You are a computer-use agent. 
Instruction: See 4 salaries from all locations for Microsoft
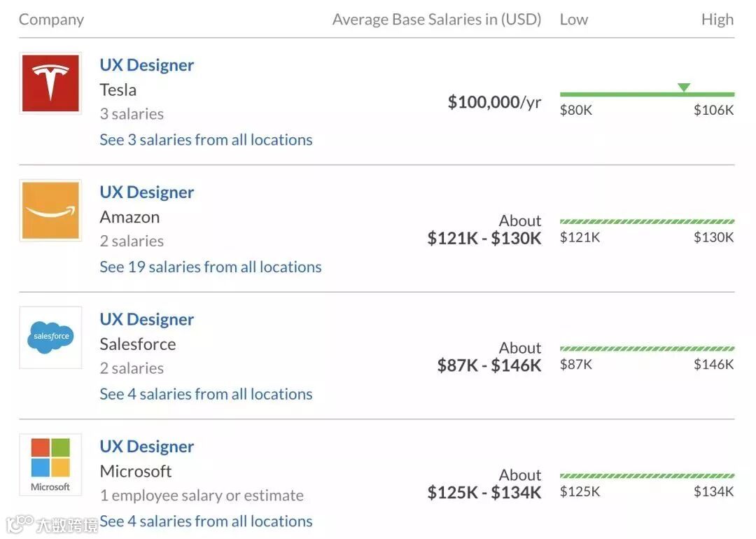click(x=206, y=521)
